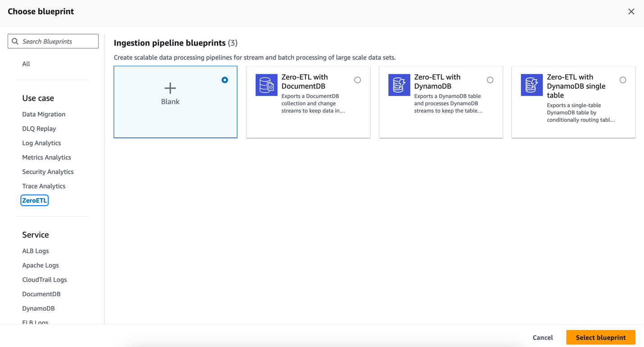The width and height of the screenshot is (644, 347).
Task: Click the DocumentDB collection export description
Action: [x=313, y=104]
